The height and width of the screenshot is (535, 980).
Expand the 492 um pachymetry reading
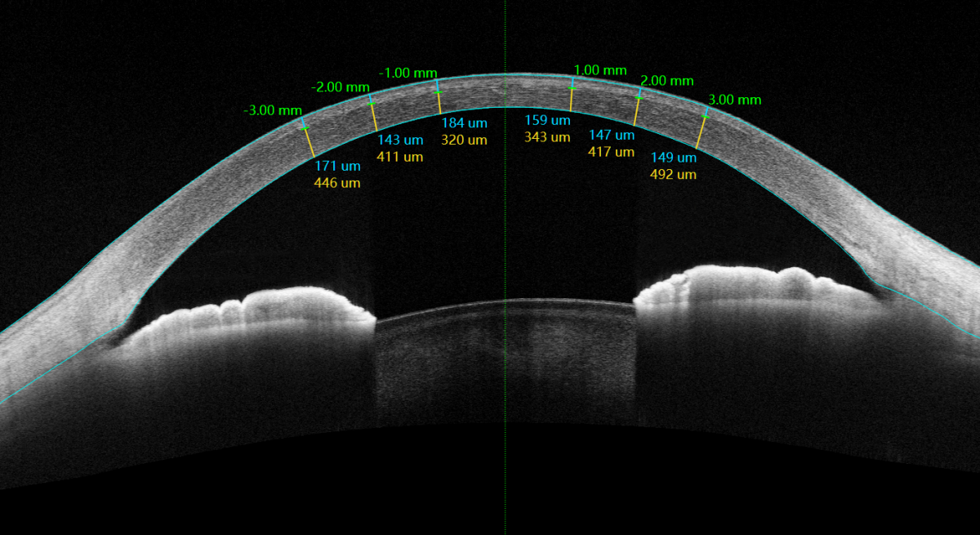[674, 173]
